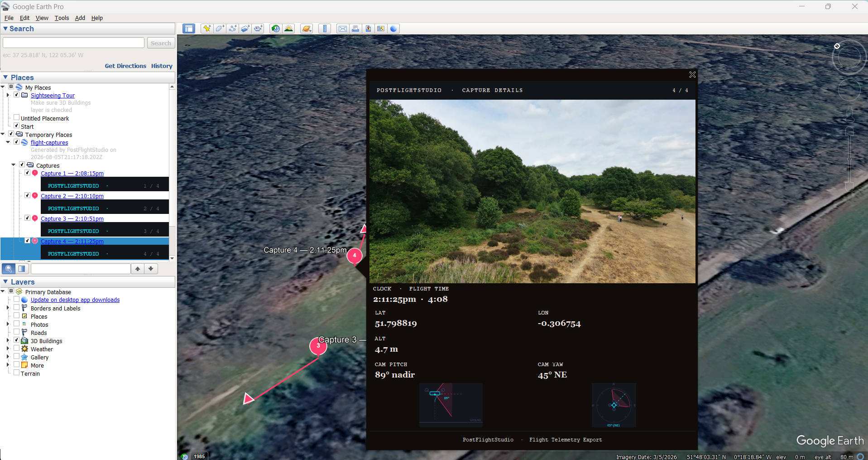Open the Help menu

[97, 18]
